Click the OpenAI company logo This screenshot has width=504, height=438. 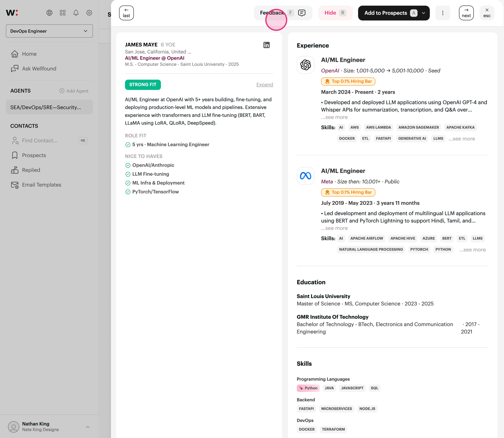tap(306, 65)
